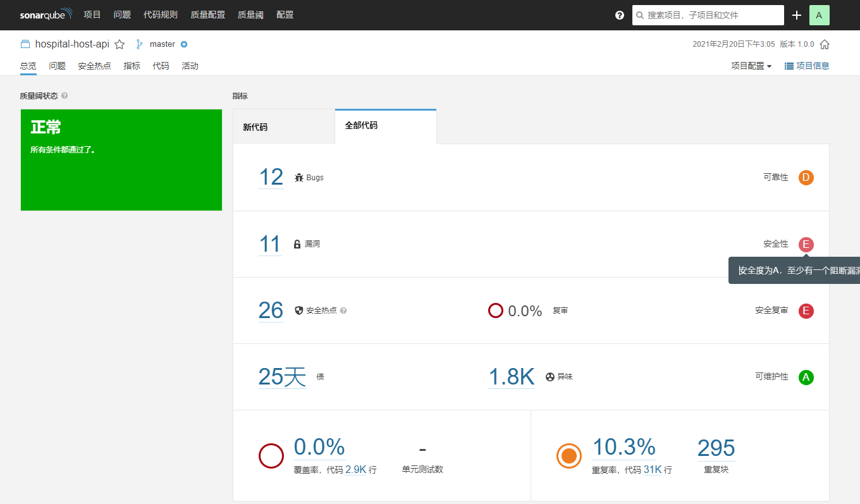The height and width of the screenshot is (504, 860).
Task: Click the home icon next to version
Action: tap(825, 44)
